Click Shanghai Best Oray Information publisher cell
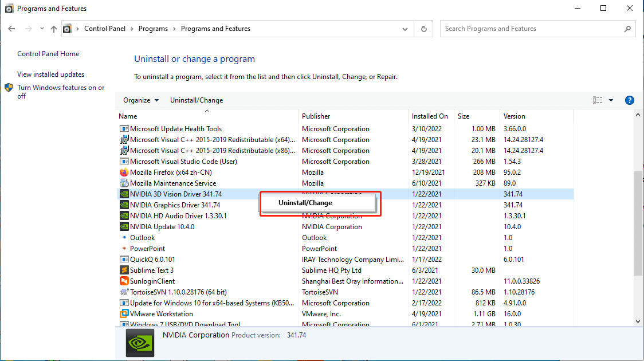644x361 pixels. pos(353,281)
